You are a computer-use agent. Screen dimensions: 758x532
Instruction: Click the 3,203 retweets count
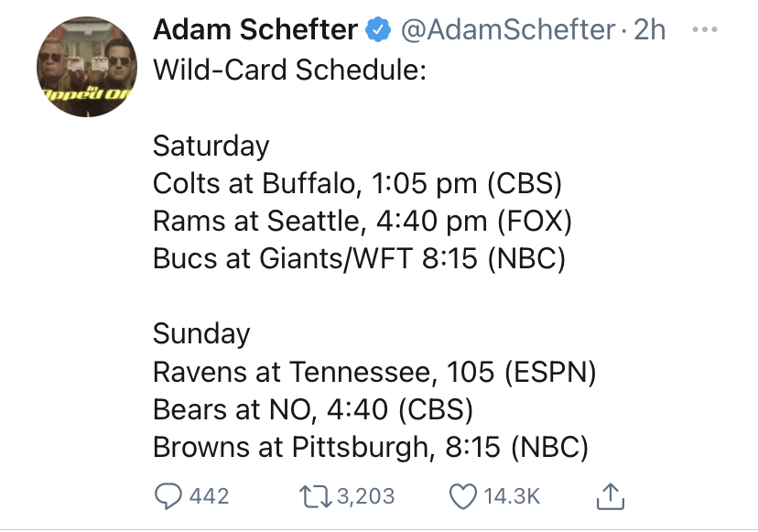[365, 496]
